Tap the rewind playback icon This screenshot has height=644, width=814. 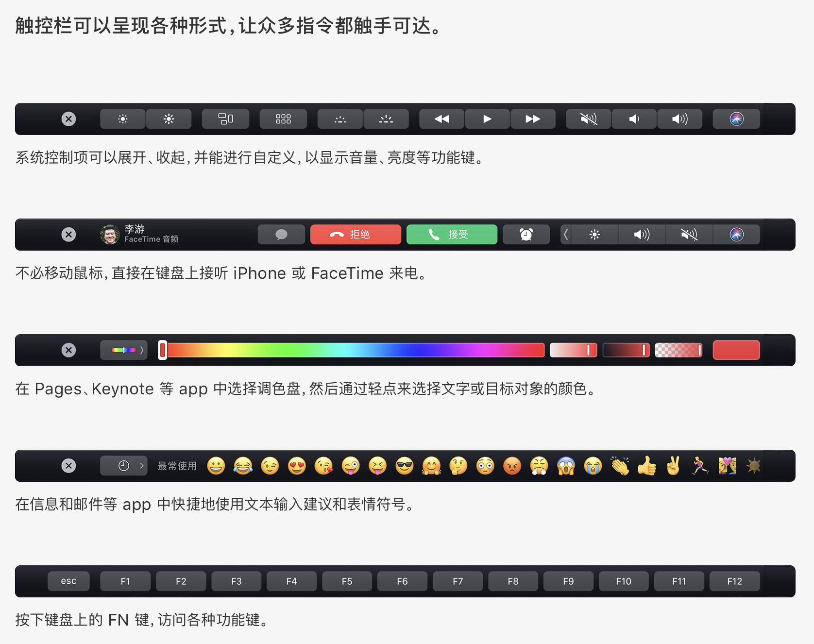click(x=441, y=119)
